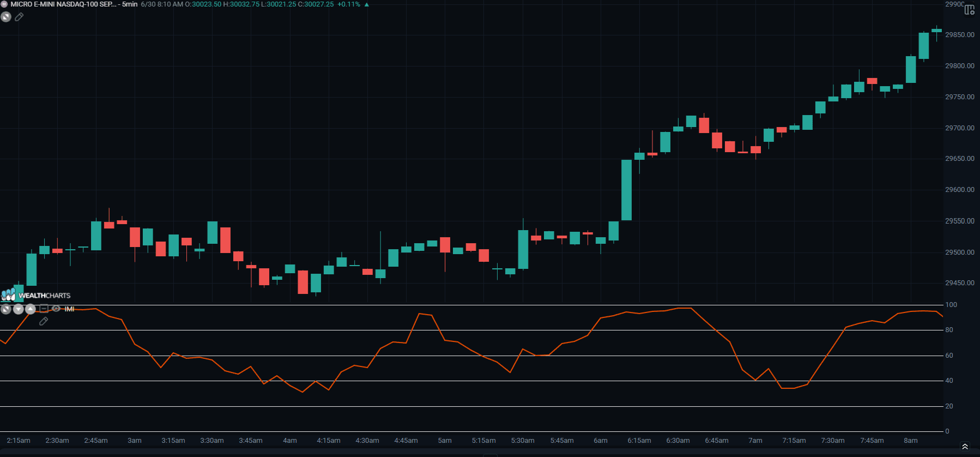The height and width of the screenshot is (457, 980).
Task: Click the small triangle after +0.11% in header
Action: [x=366, y=4]
